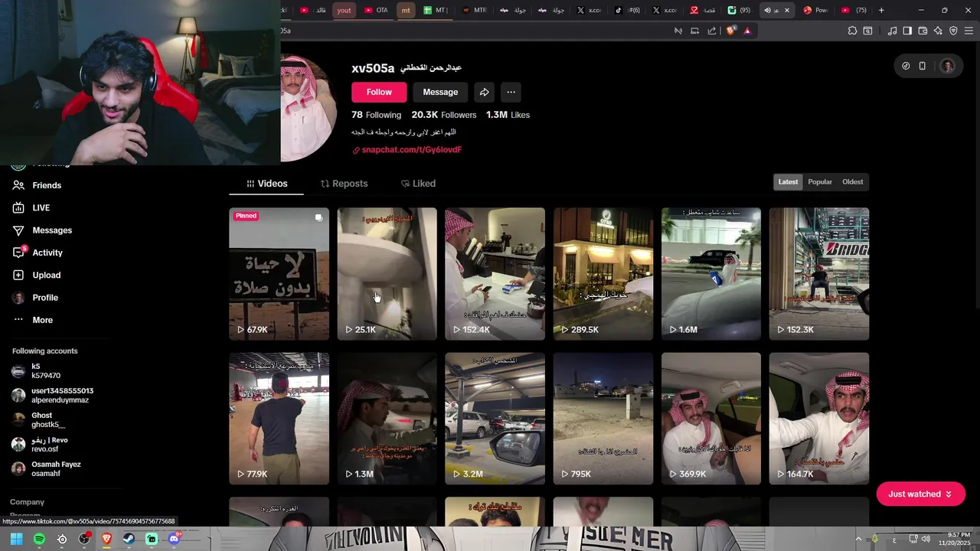Sort videos by Latest

[788, 182]
